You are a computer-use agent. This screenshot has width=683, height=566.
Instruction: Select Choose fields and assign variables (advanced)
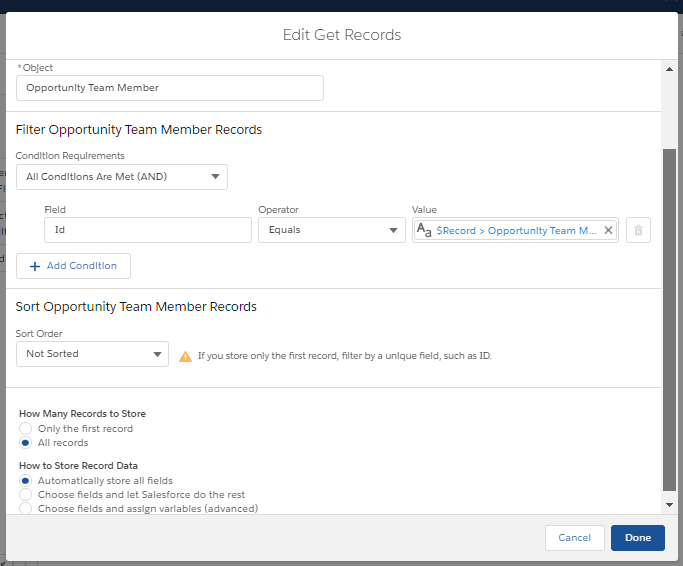[26, 508]
